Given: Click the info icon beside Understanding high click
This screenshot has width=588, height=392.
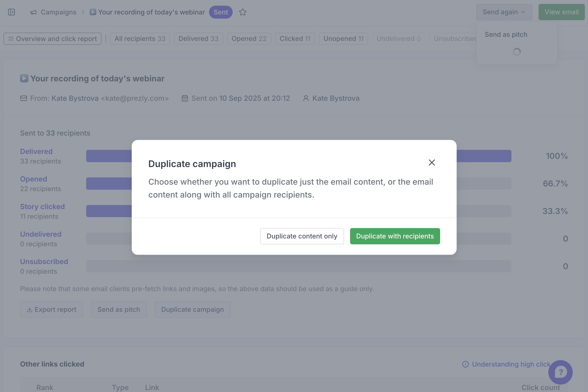Looking at the screenshot, I should coord(465,364).
